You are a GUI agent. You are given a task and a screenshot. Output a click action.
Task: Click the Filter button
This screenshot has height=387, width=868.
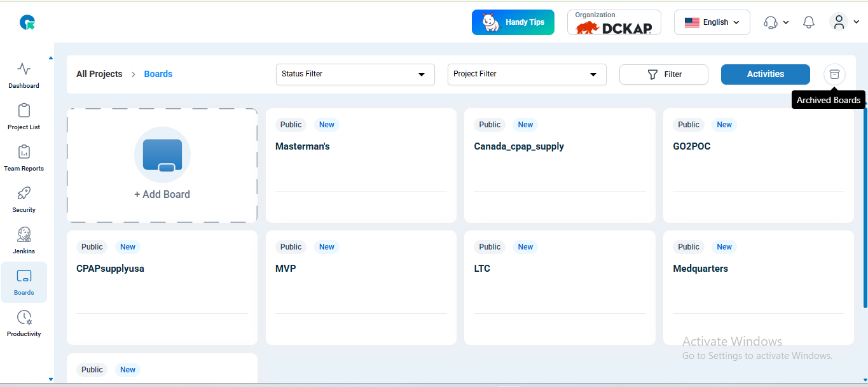tap(663, 74)
